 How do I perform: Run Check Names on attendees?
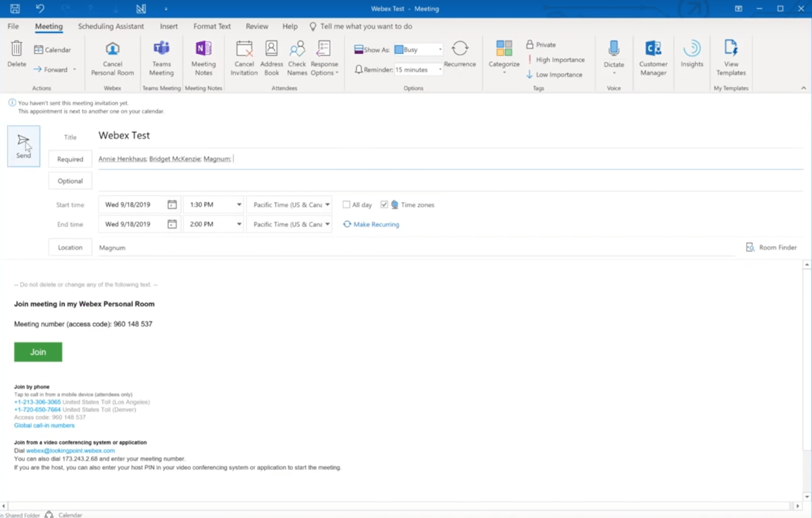point(297,57)
